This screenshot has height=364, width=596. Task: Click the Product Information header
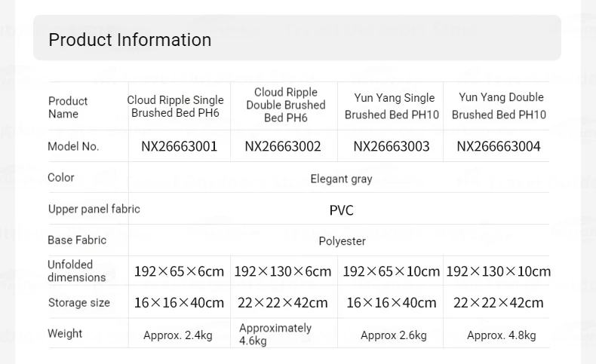130,39
